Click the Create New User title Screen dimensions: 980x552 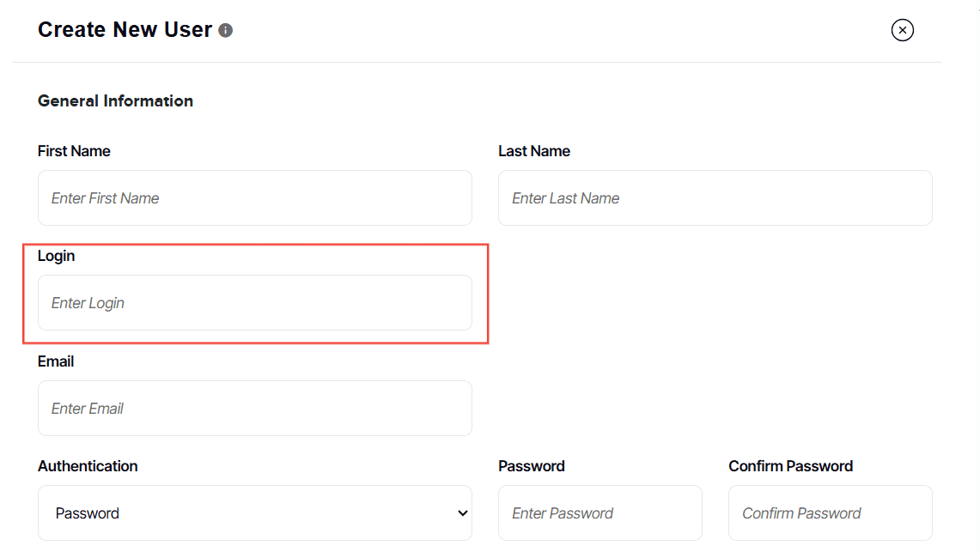pos(125,30)
